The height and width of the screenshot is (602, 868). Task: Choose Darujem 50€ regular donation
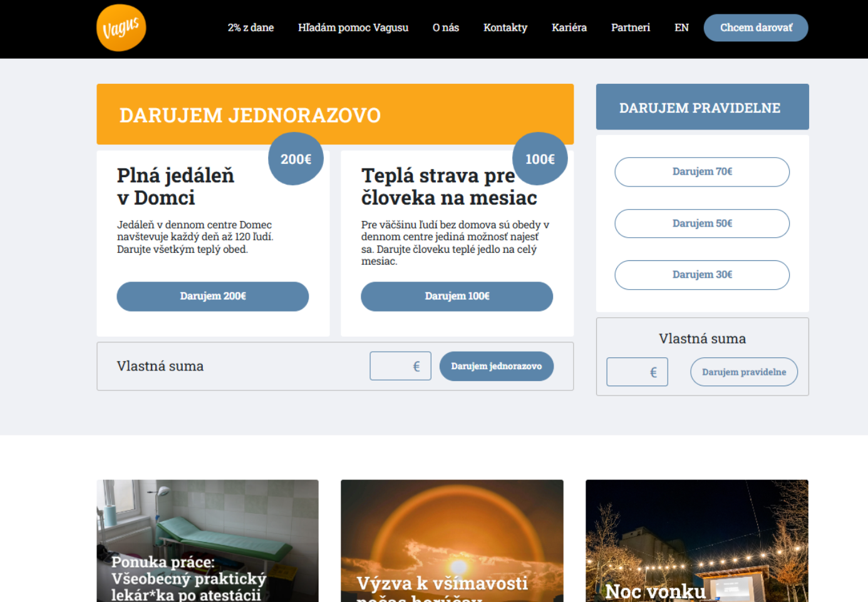point(702,223)
